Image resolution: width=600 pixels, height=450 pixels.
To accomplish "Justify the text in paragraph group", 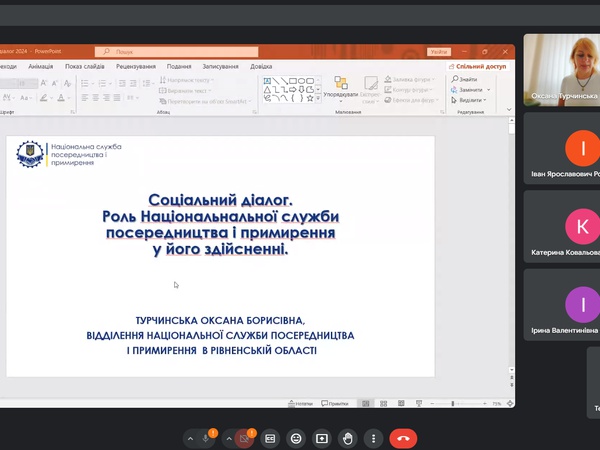I will (117, 98).
